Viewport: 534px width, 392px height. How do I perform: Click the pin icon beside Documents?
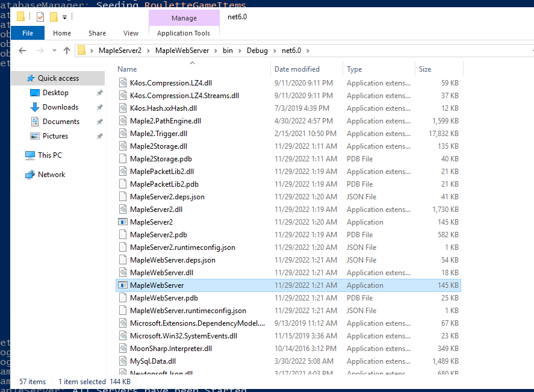pos(99,122)
